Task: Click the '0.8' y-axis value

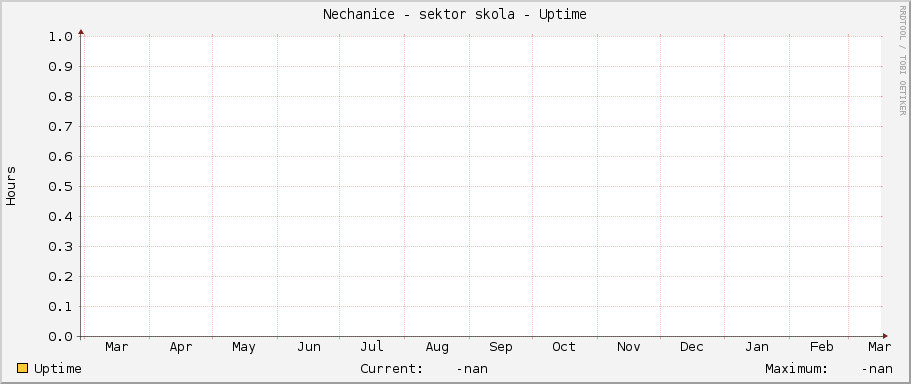Action: point(60,96)
